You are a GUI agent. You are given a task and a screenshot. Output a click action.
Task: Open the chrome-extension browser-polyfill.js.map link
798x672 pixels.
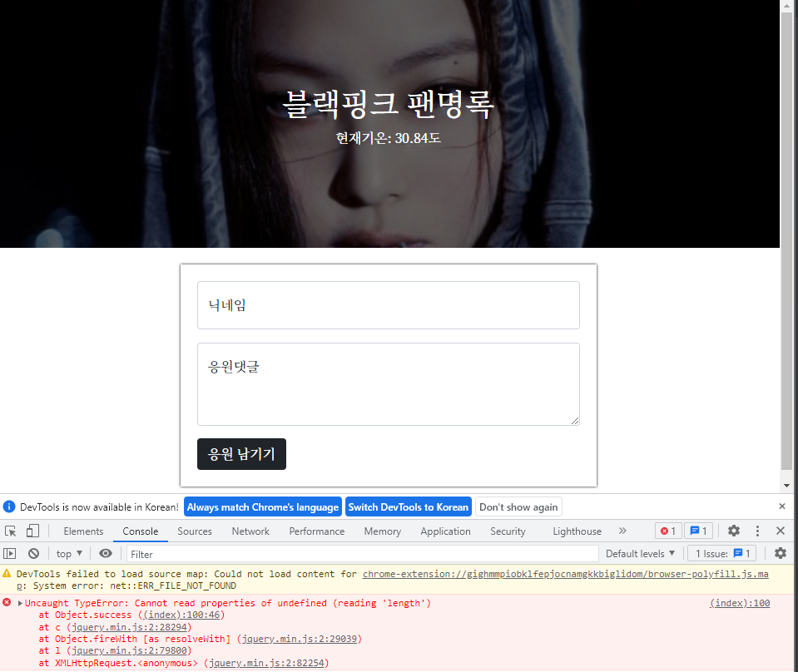pyautogui.click(x=565, y=575)
